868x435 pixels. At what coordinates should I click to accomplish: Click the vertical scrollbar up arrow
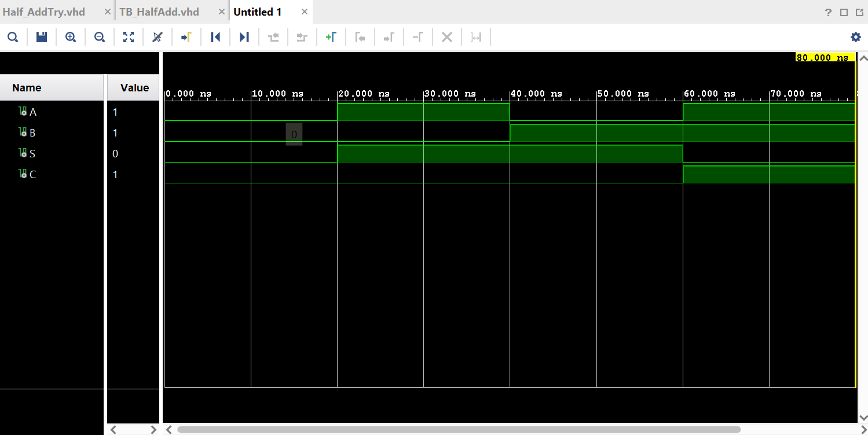coord(863,58)
